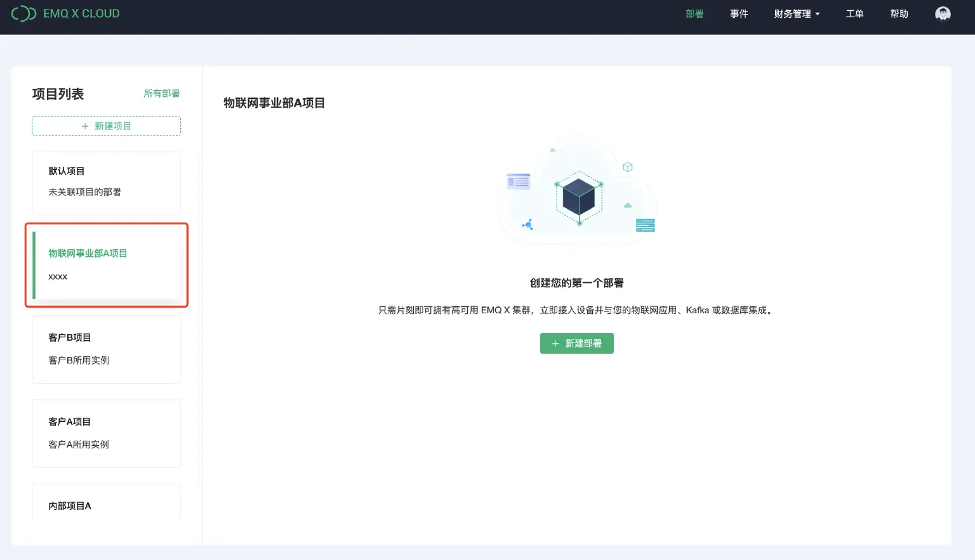The width and height of the screenshot is (975, 560).
Task: Click the chevron next to 财务管理
Action: click(818, 14)
